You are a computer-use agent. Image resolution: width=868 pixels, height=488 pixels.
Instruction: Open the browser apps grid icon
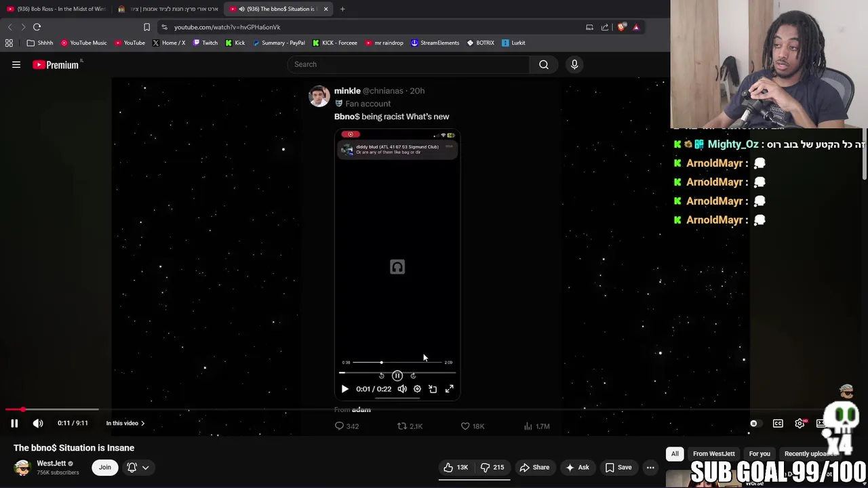click(x=9, y=43)
